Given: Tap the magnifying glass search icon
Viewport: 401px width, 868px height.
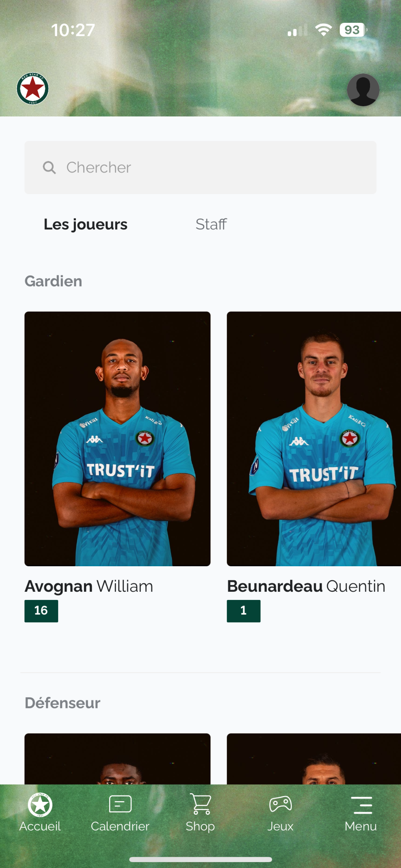Looking at the screenshot, I should coord(49,167).
